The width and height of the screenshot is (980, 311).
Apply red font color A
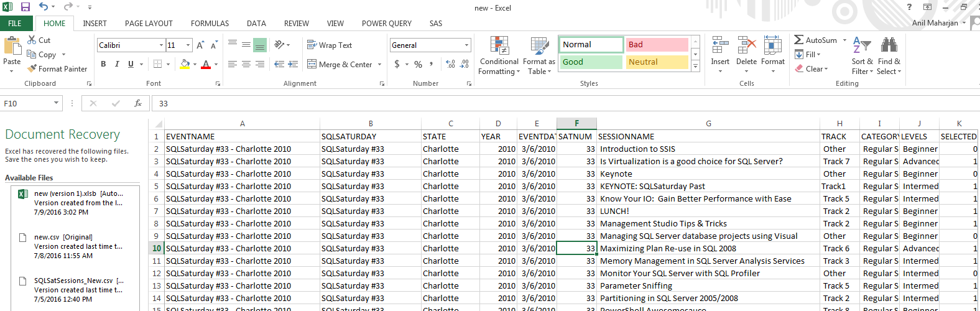click(x=206, y=64)
